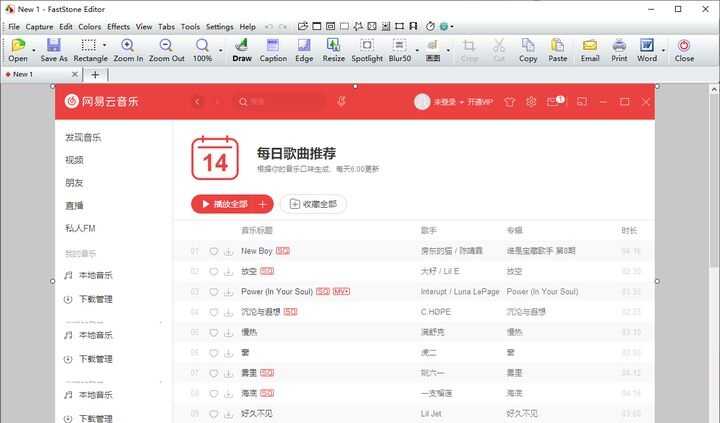Like the song 慢热

(214, 333)
